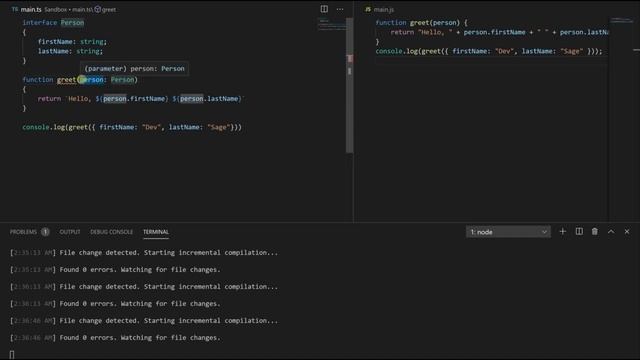The width and height of the screenshot is (640, 360).
Task: Select the main.ts editor tab
Action: pyautogui.click(x=31, y=9)
